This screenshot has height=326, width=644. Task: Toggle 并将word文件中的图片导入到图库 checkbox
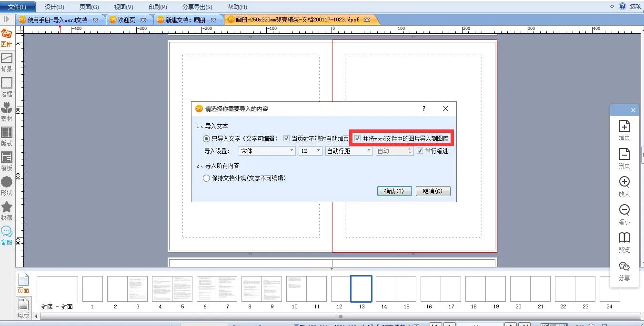(358, 138)
